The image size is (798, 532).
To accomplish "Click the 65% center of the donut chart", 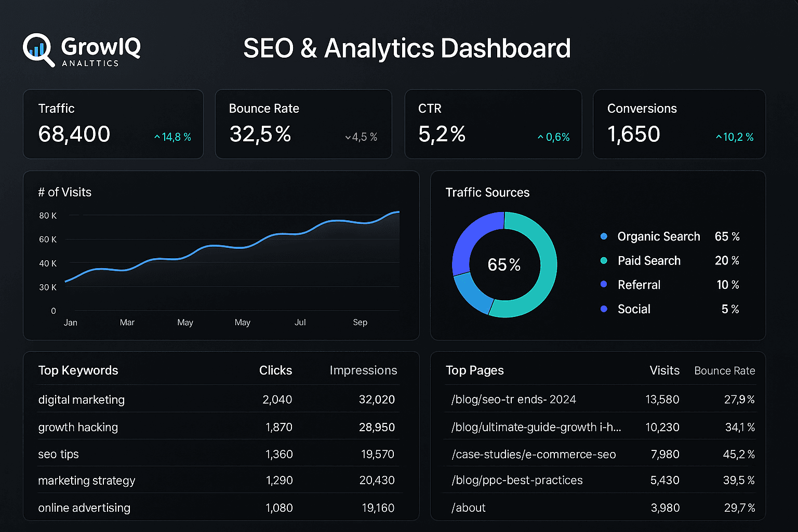I will coord(503,265).
